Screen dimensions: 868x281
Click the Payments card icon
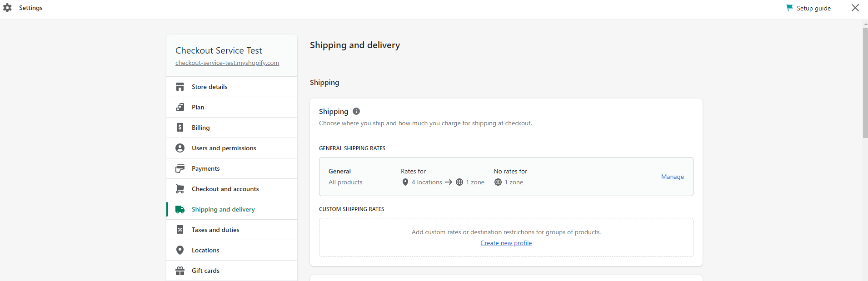tap(180, 168)
